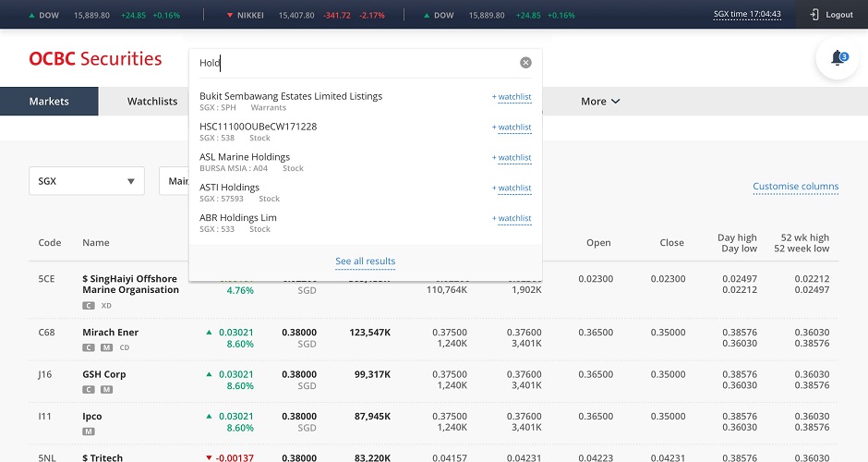Screen dimensions: 868x462
Task: Switch to the Markets tab
Action: [49, 102]
